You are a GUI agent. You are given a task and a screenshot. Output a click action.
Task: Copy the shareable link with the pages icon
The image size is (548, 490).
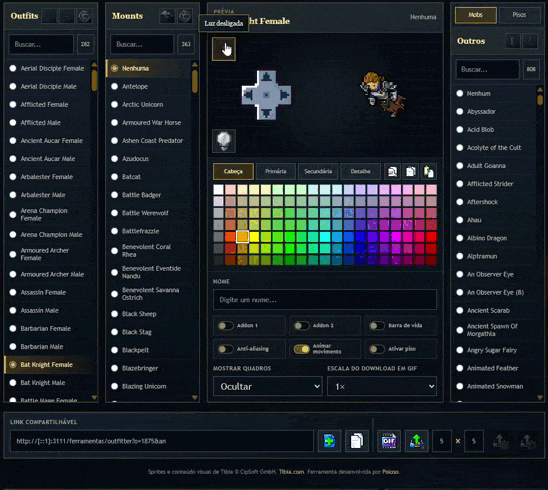(356, 441)
